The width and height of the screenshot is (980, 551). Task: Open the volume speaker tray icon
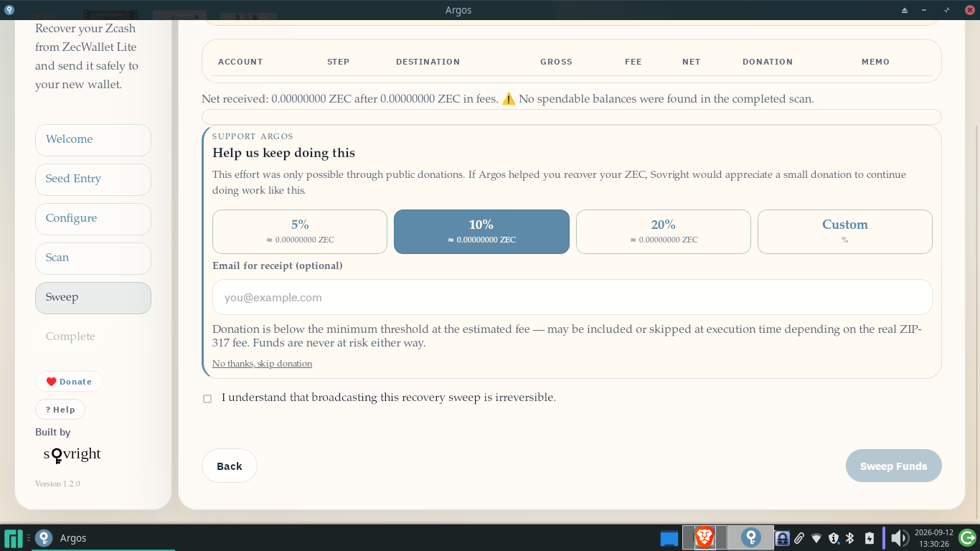click(899, 538)
